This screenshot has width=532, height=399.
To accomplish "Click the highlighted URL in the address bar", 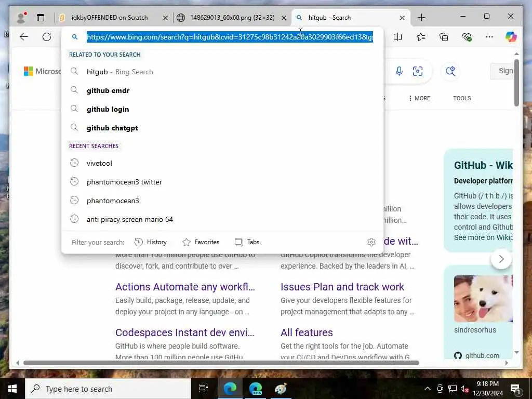I will (230, 37).
